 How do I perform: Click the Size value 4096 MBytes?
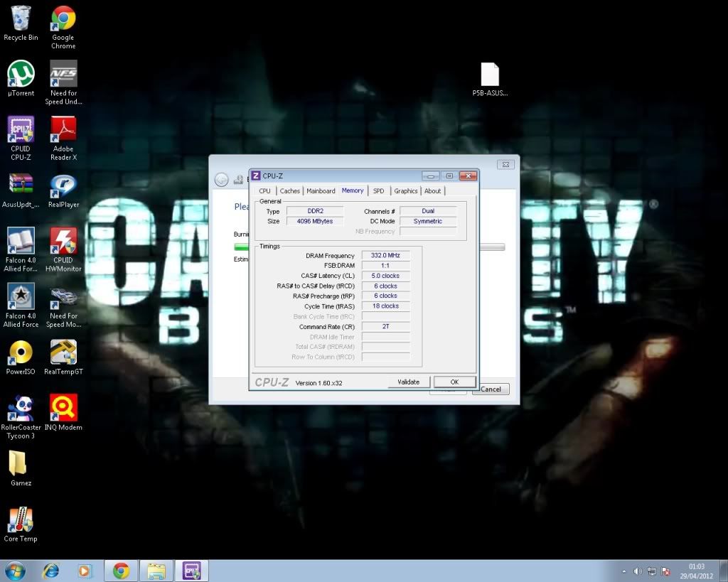315,222
